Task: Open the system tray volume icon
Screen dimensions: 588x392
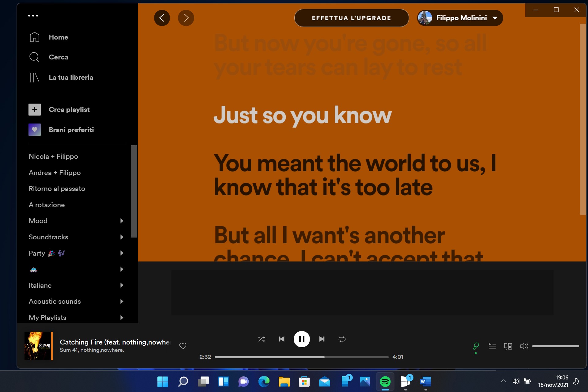Action: pyautogui.click(x=516, y=381)
